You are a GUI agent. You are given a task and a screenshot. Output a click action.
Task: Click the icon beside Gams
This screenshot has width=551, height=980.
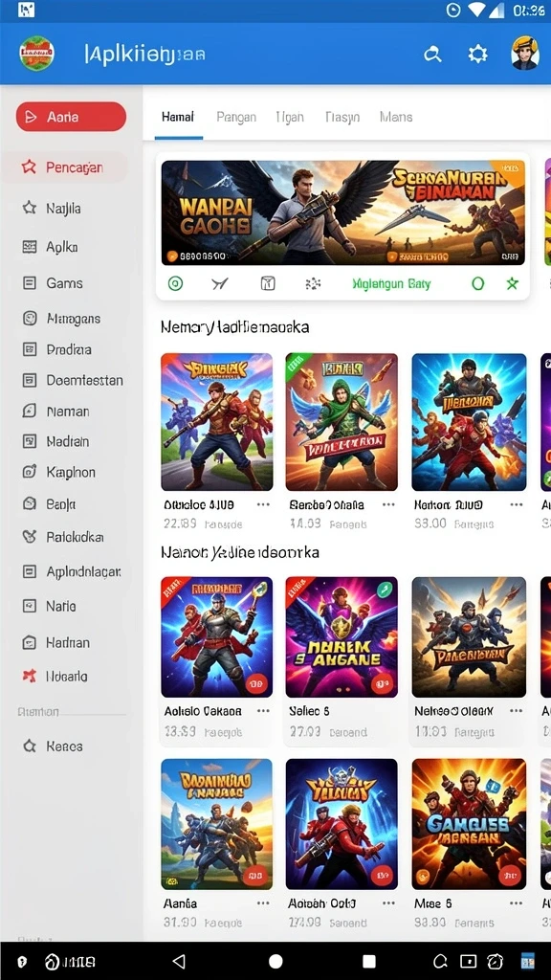(x=30, y=283)
